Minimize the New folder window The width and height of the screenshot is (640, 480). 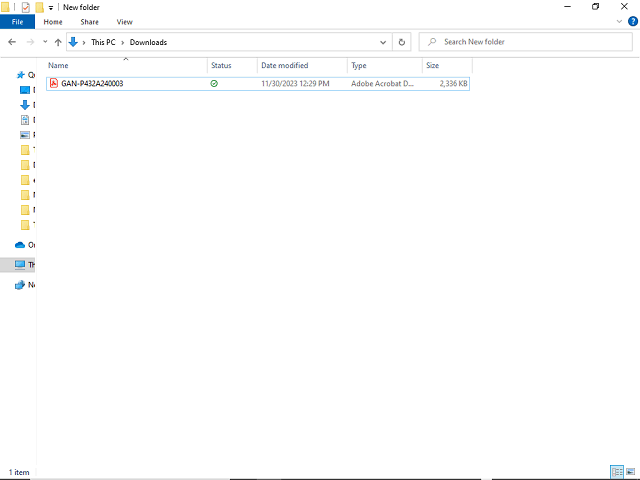point(567,7)
